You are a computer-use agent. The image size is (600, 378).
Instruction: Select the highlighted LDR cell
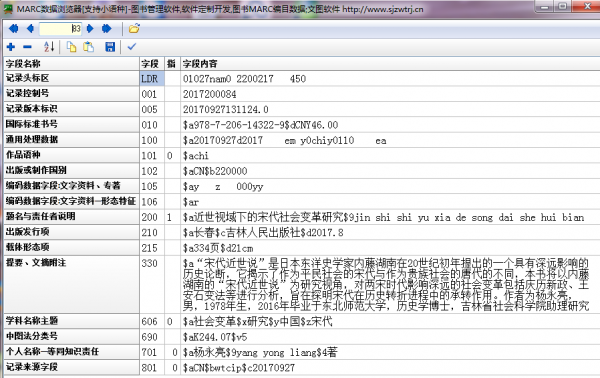click(x=152, y=78)
